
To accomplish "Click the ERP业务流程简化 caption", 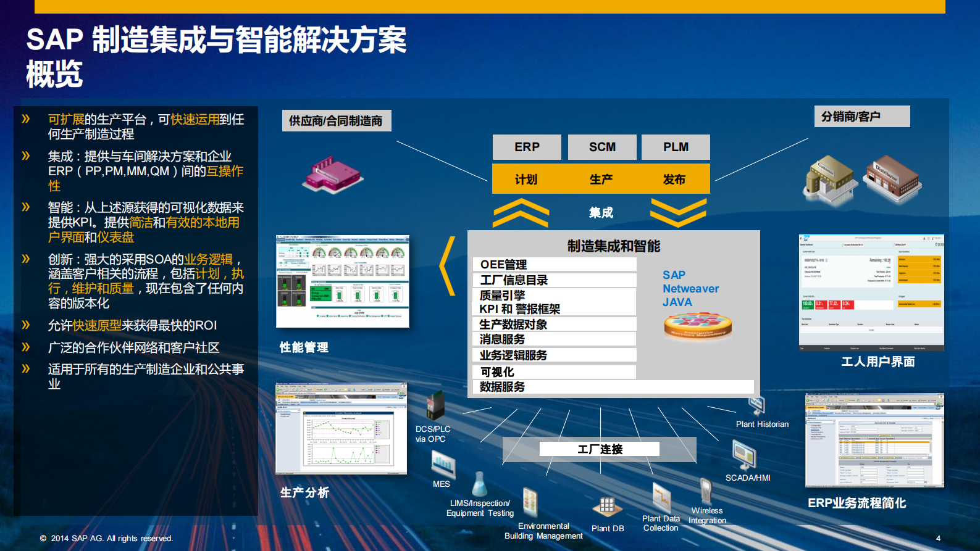I will coord(856,503).
